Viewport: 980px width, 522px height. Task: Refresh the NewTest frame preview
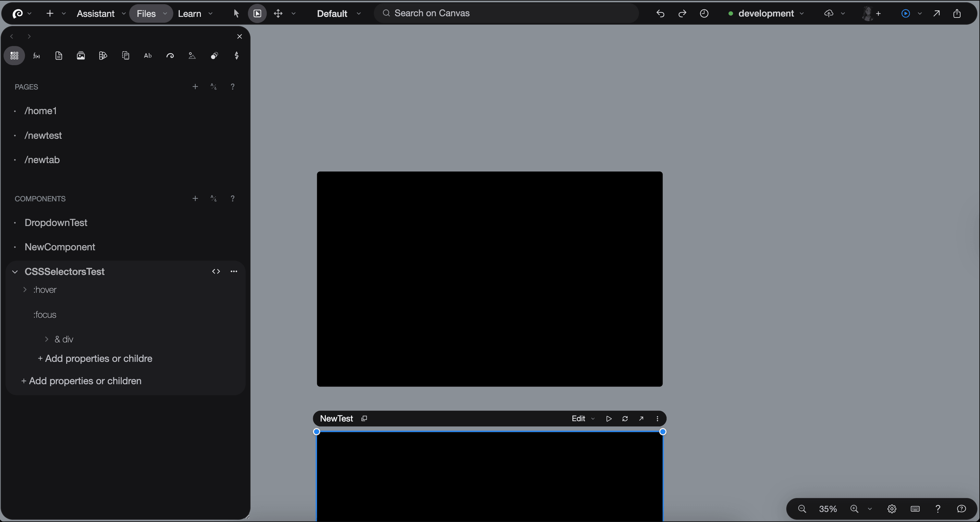pos(625,419)
